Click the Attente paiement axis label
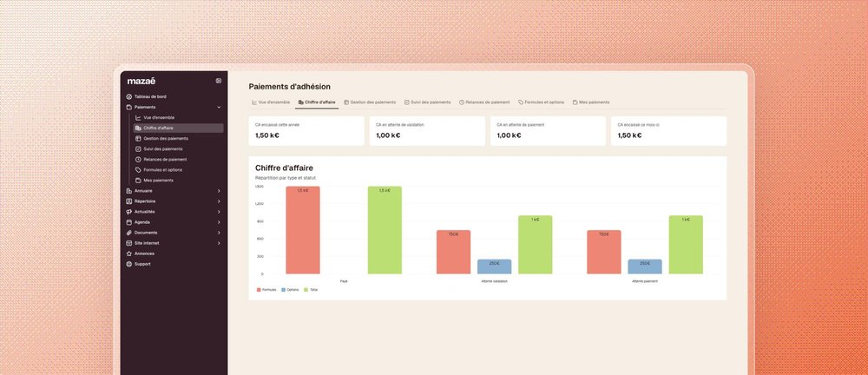 (x=645, y=281)
